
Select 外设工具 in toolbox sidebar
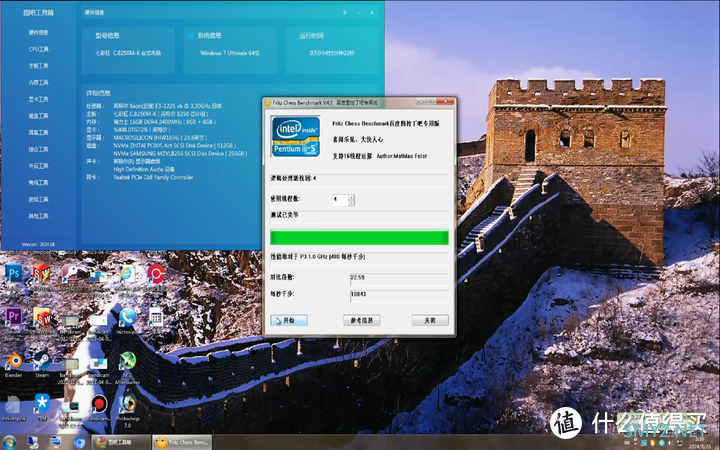point(39,166)
